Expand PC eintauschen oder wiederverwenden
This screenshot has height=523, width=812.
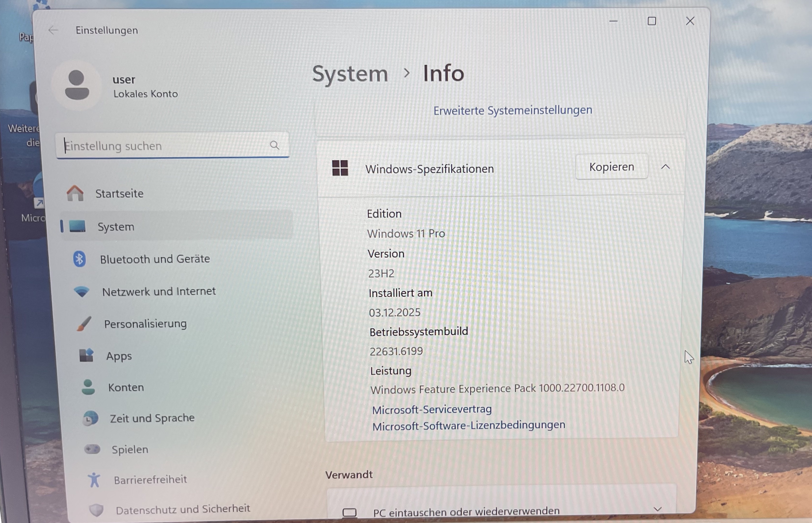pos(658,509)
